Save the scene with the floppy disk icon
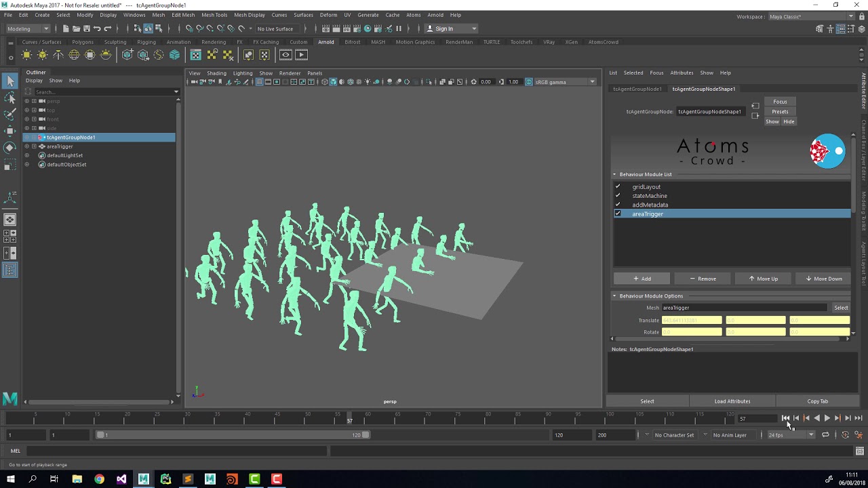The height and width of the screenshot is (488, 868). (x=86, y=28)
